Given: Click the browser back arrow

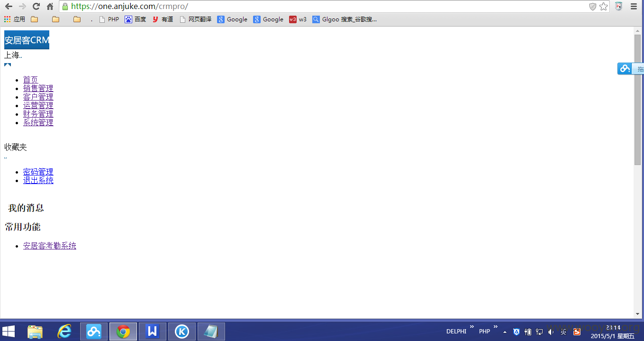Looking at the screenshot, I should 9,6.
